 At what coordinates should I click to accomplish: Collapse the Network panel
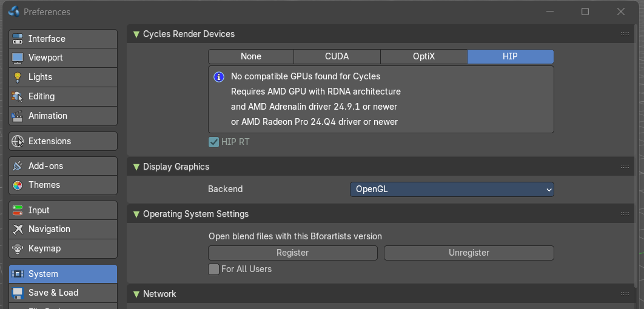(136, 294)
